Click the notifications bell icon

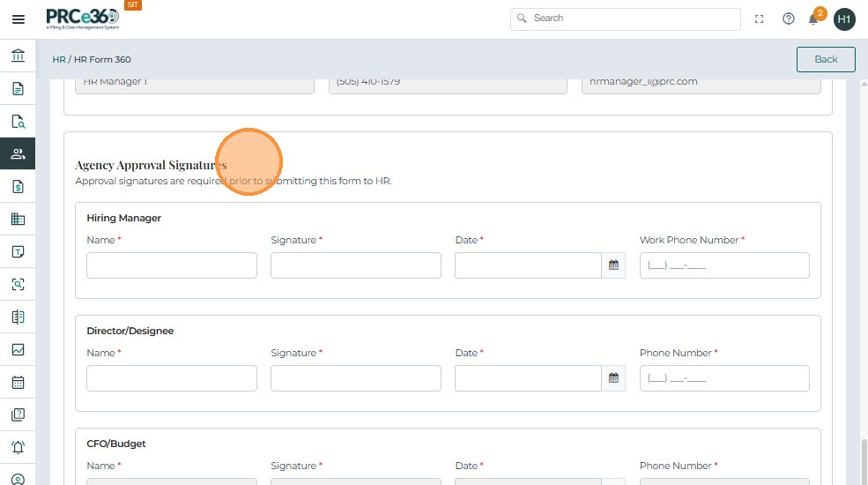(x=813, y=19)
